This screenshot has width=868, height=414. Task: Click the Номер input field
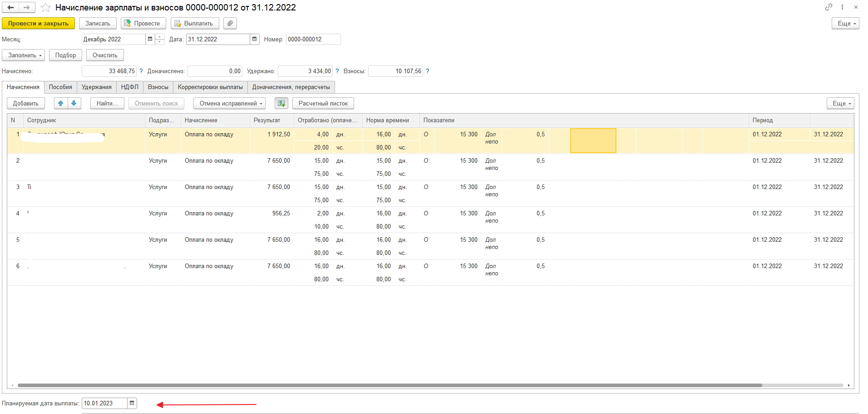click(x=313, y=39)
